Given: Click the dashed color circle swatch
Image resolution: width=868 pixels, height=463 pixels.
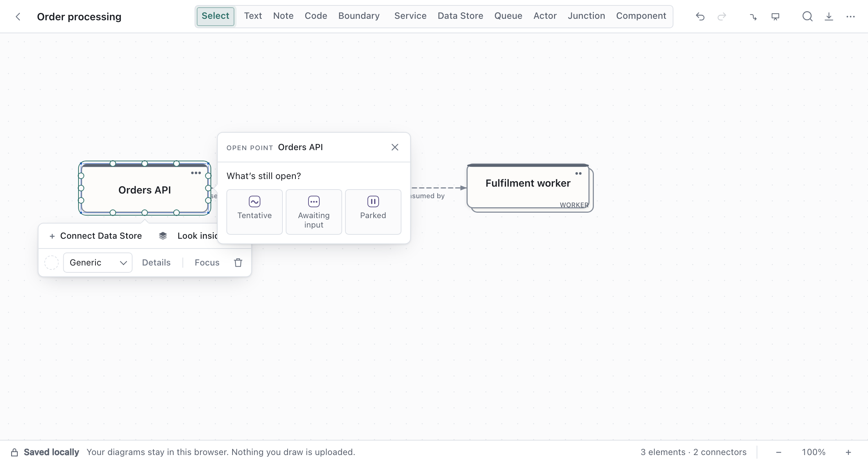Looking at the screenshot, I should tap(51, 263).
